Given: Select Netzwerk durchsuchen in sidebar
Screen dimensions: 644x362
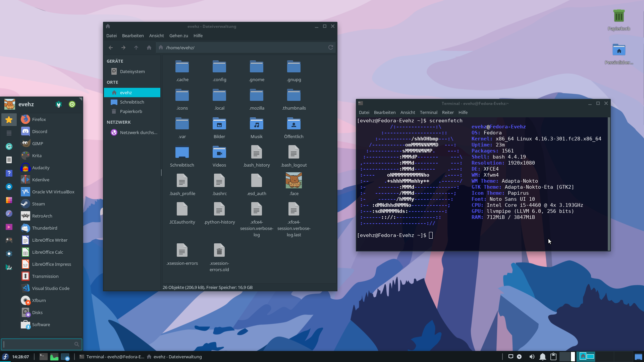Looking at the screenshot, I should tap(132, 132).
